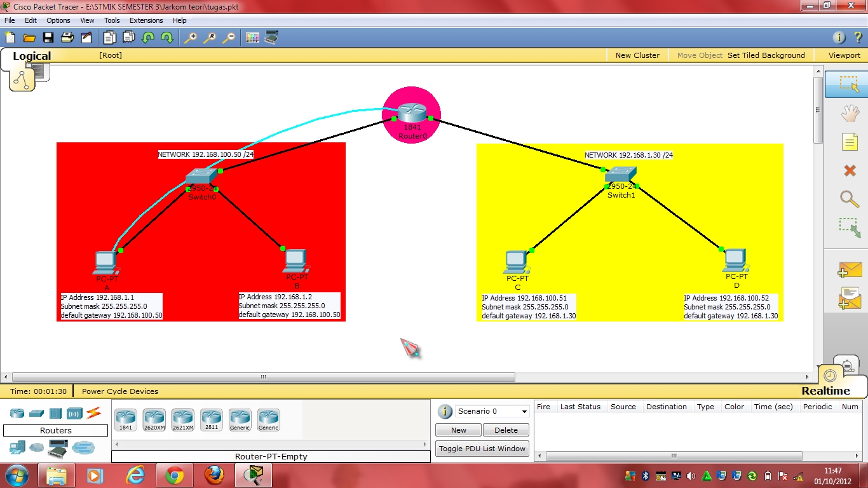868x488 pixels.
Task: Click Toggle PDU List Window button
Action: tap(482, 449)
